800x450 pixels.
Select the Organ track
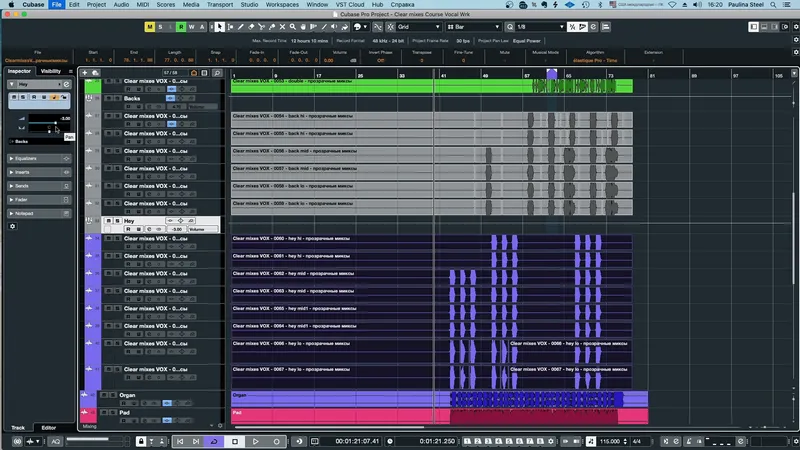127,395
